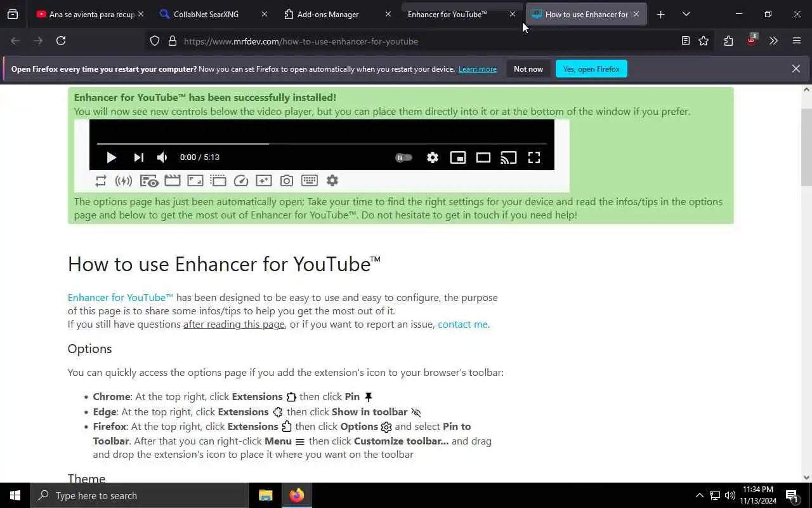Open the contact me link

[x=462, y=324]
